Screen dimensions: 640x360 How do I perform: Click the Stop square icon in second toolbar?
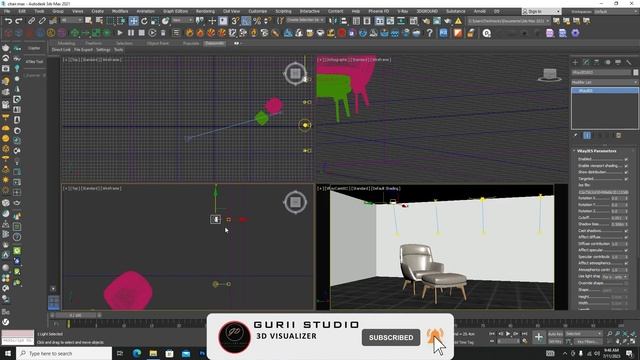click(x=141, y=33)
